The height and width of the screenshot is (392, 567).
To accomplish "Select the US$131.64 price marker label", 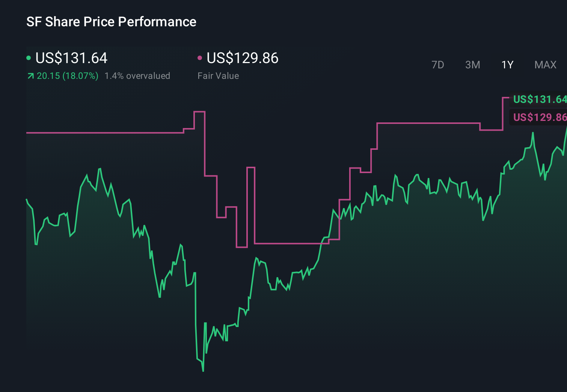I will (x=540, y=100).
